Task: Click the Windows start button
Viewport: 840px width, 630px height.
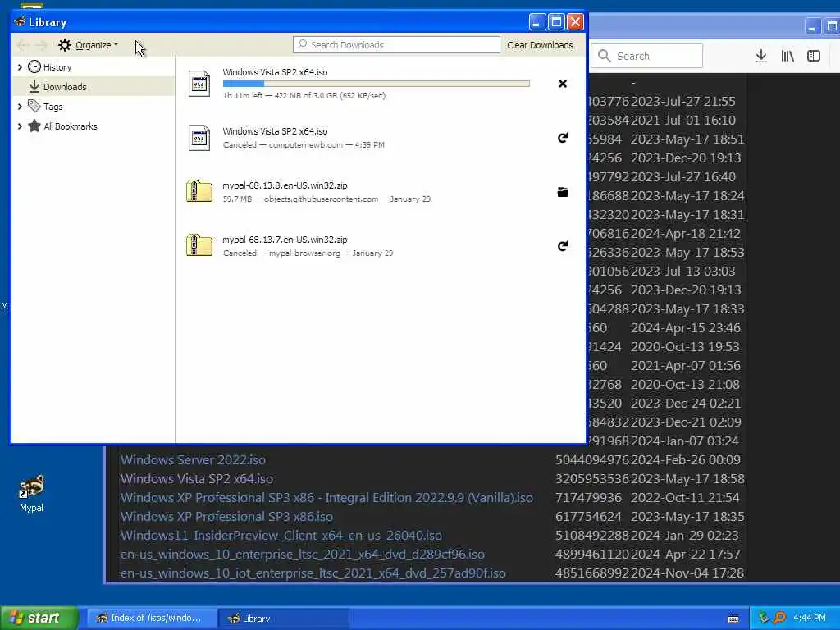Action: click(39, 618)
